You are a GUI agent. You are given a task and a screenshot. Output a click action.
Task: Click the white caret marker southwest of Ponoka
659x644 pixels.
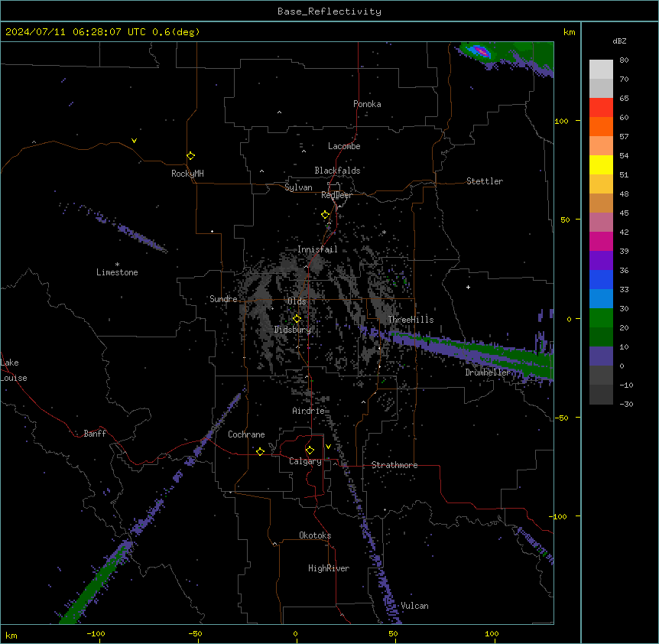point(279,112)
